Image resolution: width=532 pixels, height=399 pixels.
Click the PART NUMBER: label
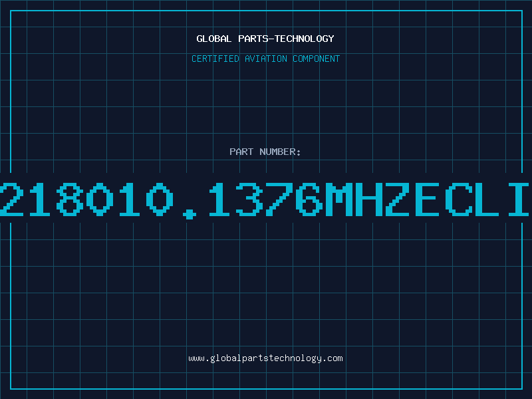[x=265, y=152]
